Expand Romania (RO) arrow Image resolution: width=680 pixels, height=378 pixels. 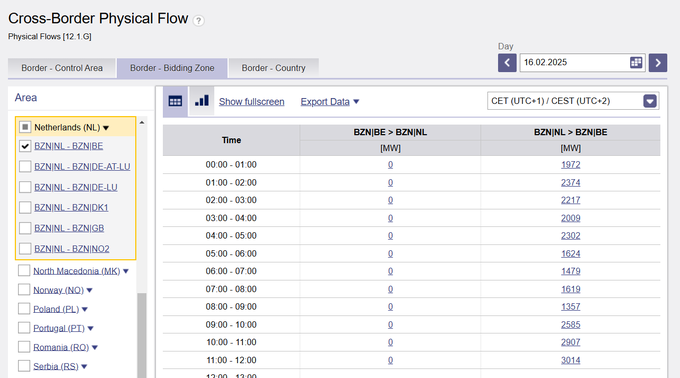click(x=95, y=348)
